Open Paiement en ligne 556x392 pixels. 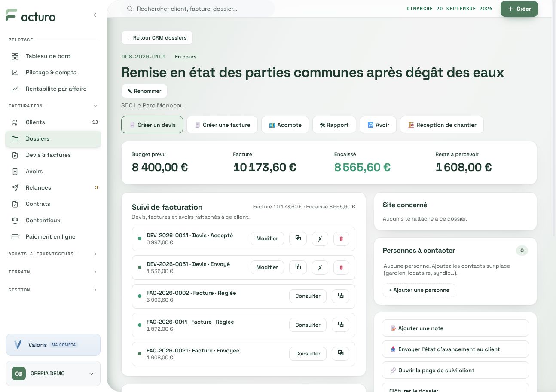click(x=53, y=237)
